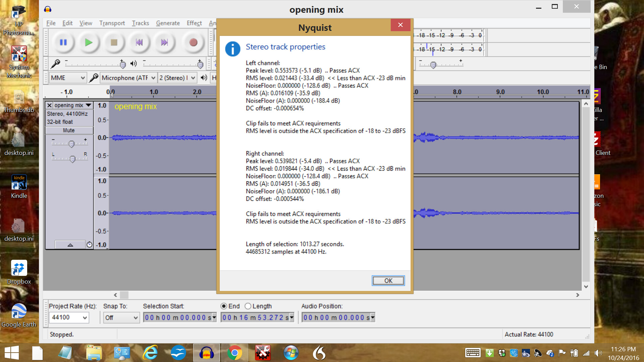The width and height of the screenshot is (644, 362).
Task: Click the microphone setup icon beside MME
Action: tap(93, 77)
